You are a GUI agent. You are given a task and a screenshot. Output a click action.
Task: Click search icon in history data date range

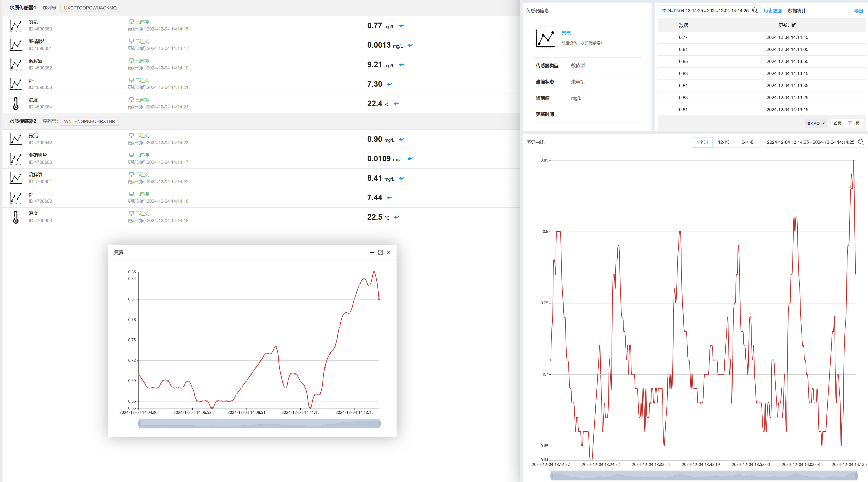coord(755,11)
